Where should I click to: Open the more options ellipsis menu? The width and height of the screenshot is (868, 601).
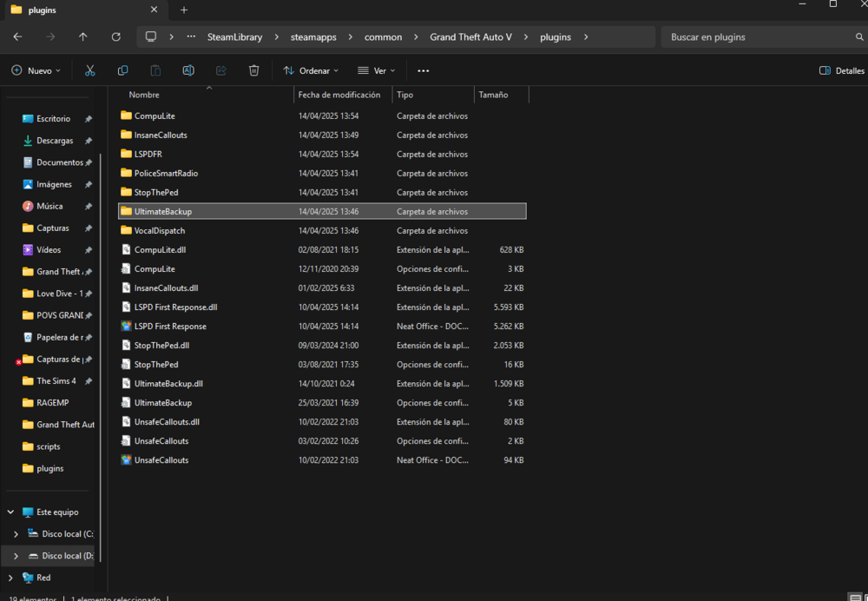(x=423, y=70)
